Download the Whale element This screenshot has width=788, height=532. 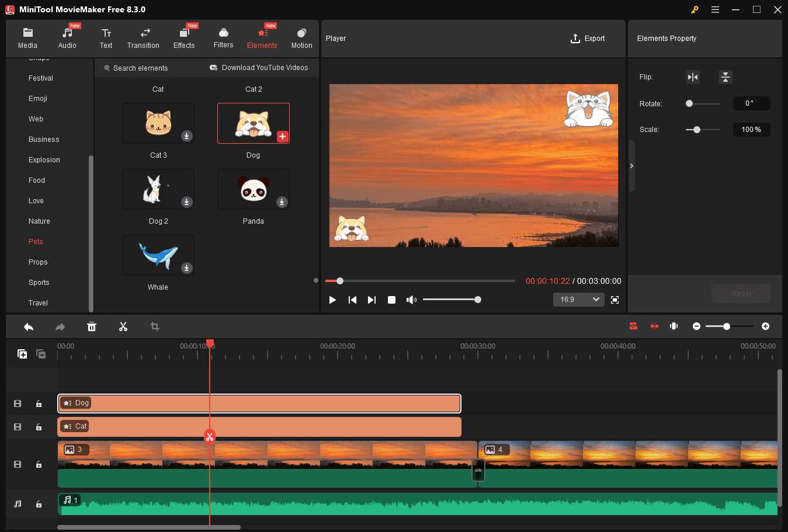pyautogui.click(x=186, y=268)
